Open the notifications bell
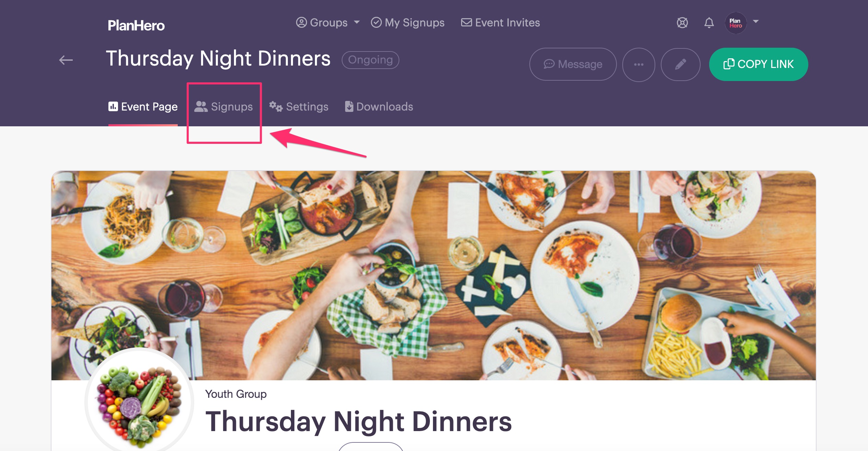868x451 pixels. click(x=709, y=23)
